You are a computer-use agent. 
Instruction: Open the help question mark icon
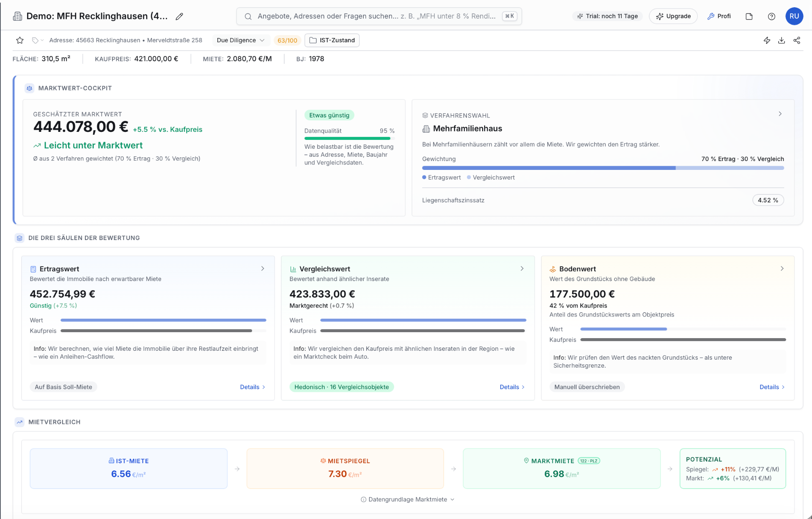[x=771, y=16]
